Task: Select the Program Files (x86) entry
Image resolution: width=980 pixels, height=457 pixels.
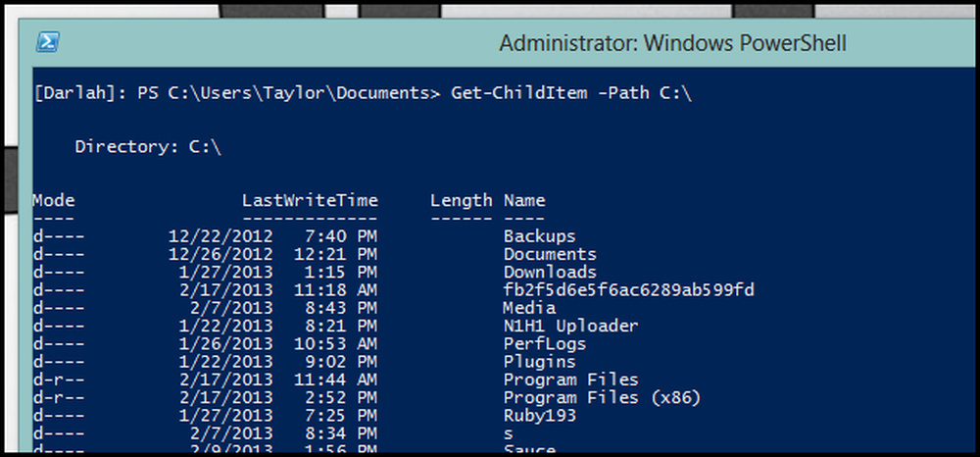Action: (603, 398)
